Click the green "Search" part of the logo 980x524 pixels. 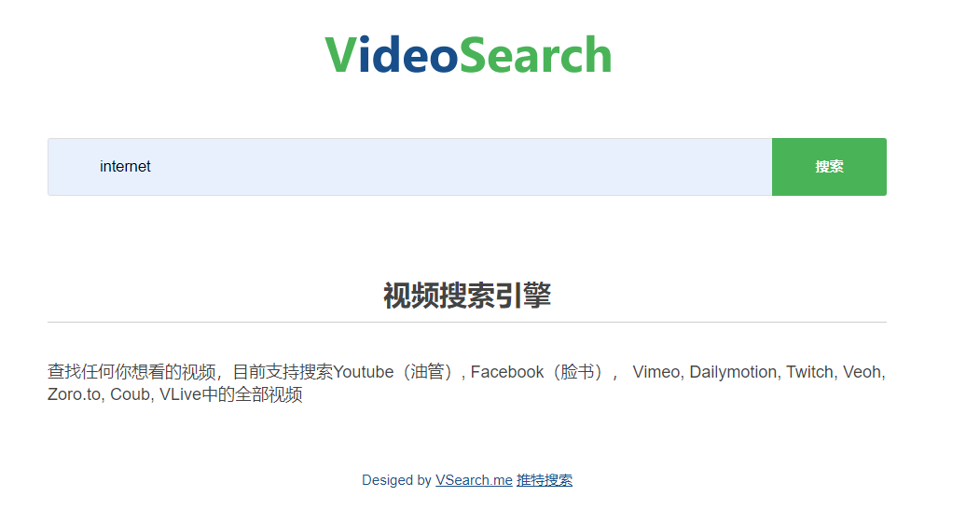(535, 54)
